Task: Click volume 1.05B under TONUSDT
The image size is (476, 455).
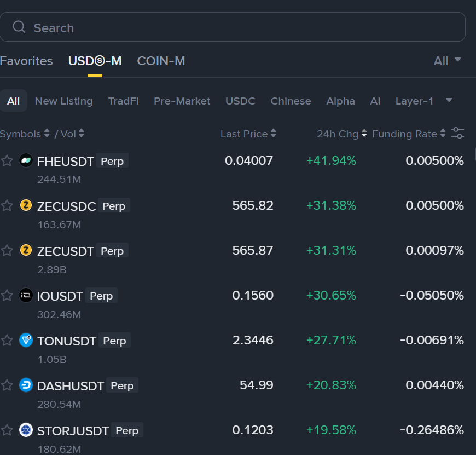Action: 52,359
